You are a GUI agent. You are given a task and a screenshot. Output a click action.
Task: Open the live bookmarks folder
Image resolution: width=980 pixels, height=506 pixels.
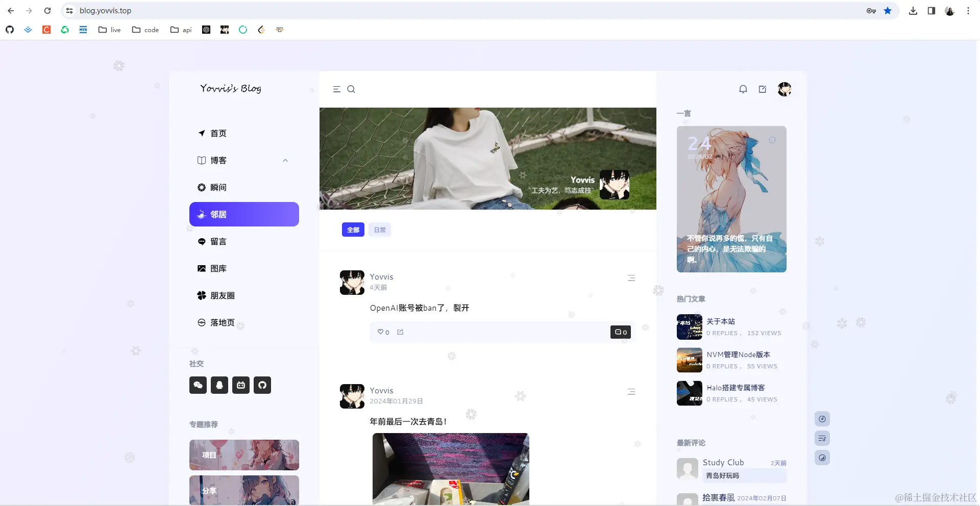pyautogui.click(x=110, y=30)
